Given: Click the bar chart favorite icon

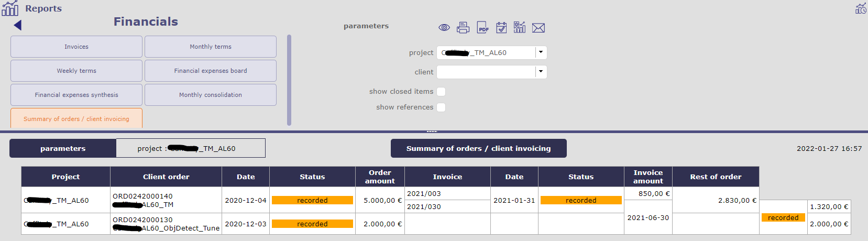Looking at the screenshot, I should tap(520, 28).
